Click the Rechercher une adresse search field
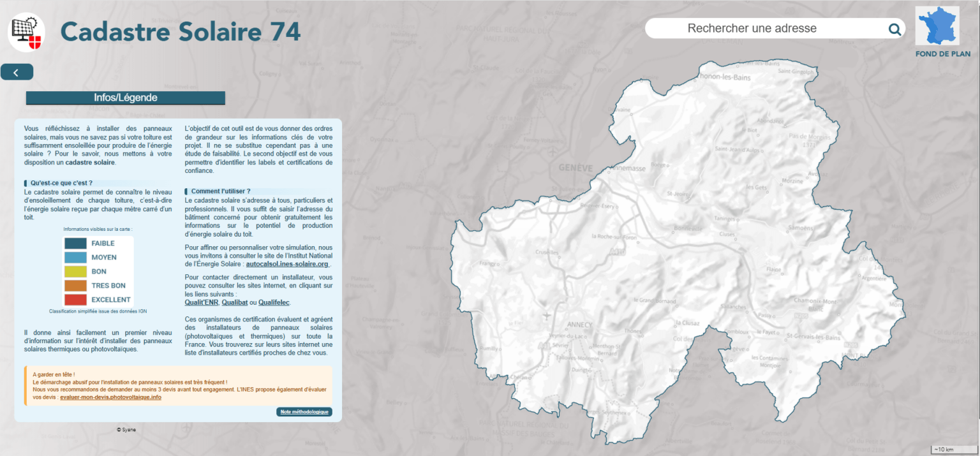 click(x=766, y=29)
